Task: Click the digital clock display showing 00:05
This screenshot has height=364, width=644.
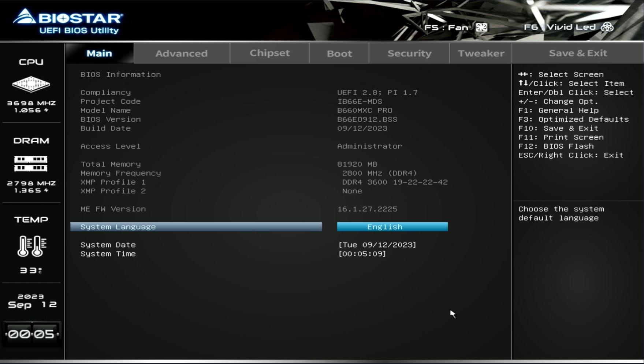Action: tap(31, 334)
